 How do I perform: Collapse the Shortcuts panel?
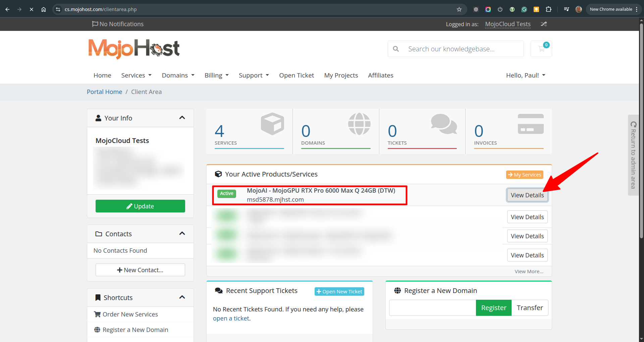(x=182, y=297)
